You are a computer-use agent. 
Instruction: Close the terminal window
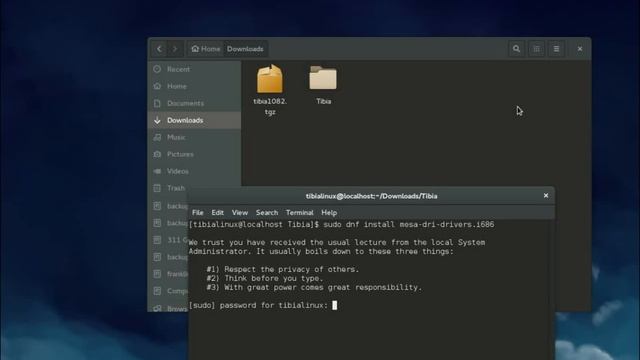(x=546, y=196)
